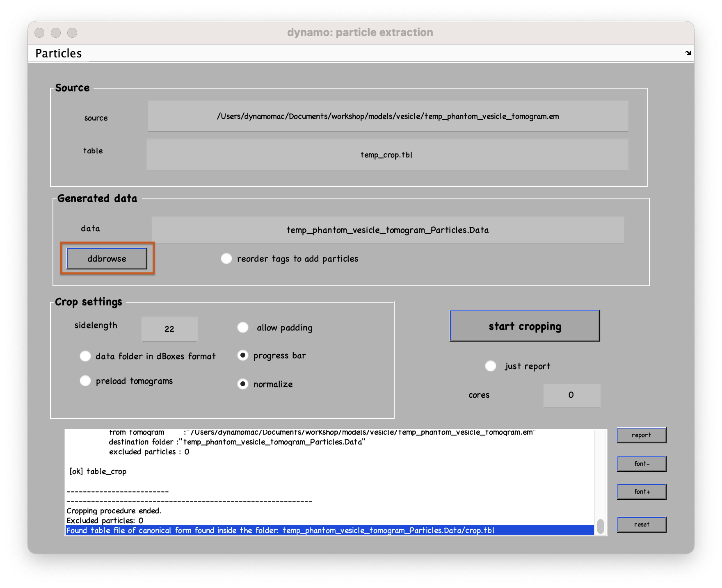Toggle the normalize option
Screen dimensions: 722x588
(x=243, y=384)
